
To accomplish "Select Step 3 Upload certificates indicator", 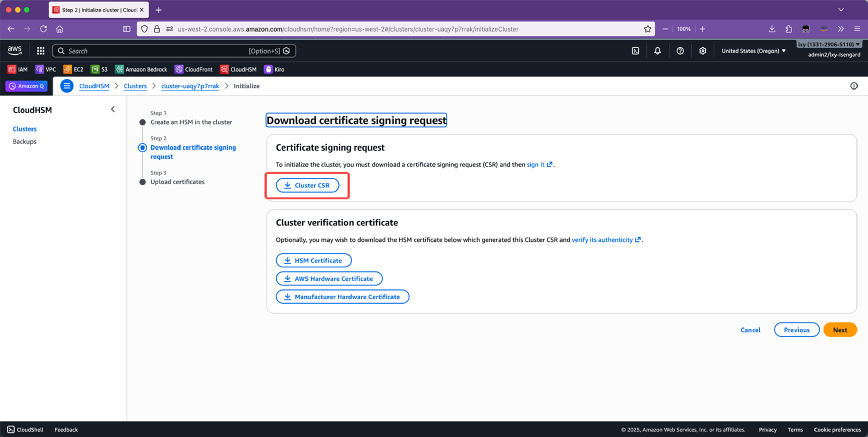I will tap(143, 182).
